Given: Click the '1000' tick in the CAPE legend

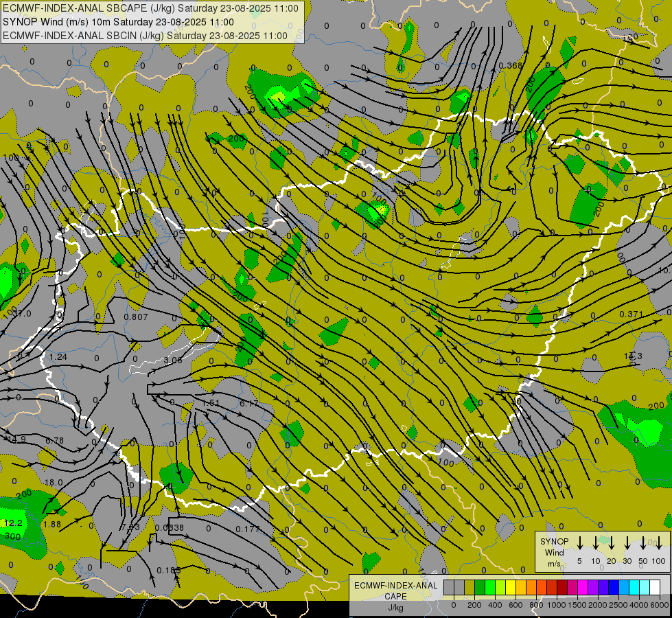Looking at the screenshot, I should [x=557, y=605].
